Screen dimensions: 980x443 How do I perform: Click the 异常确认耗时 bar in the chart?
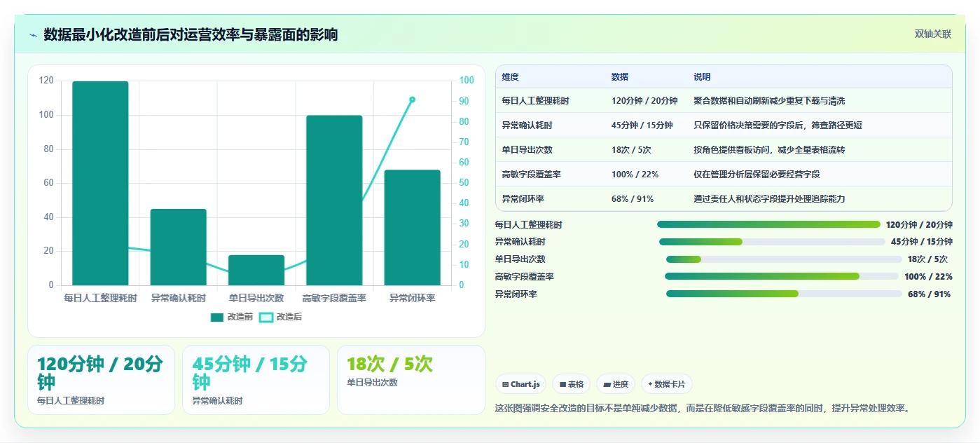pos(179,247)
